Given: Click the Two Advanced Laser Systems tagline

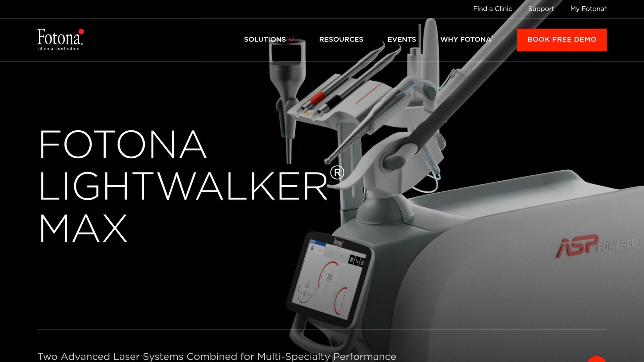Looking at the screenshot, I should click(x=217, y=357).
